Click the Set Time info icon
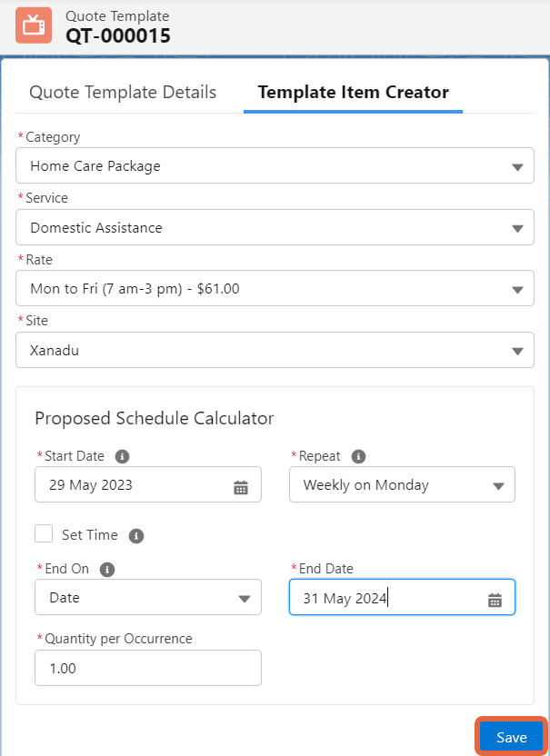This screenshot has width=550, height=756. pyautogui.click(x=136, y=536)
